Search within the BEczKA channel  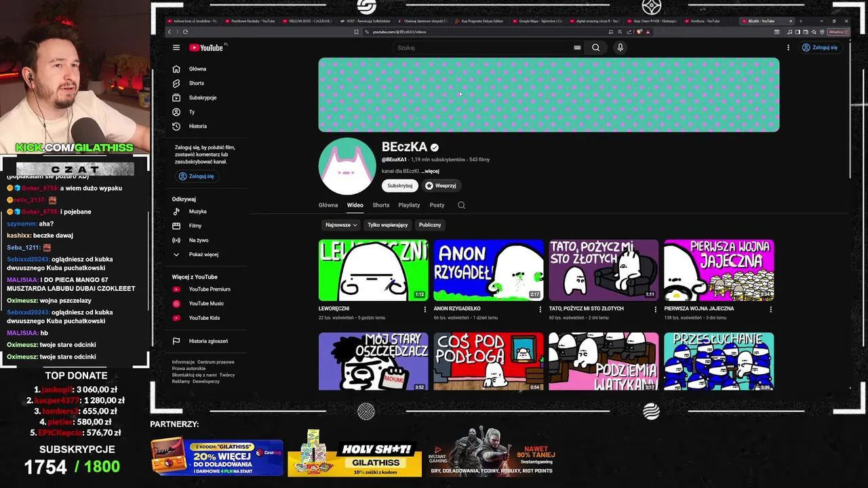pos(461,205)
